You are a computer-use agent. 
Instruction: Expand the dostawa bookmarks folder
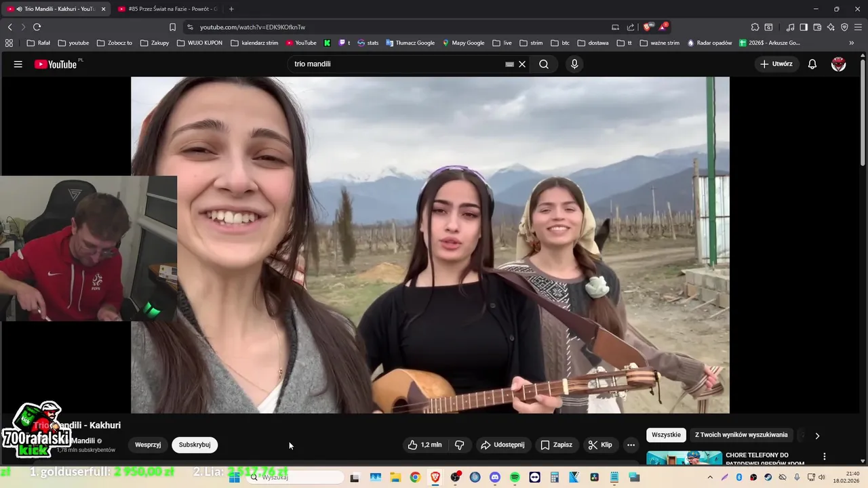(x=593, y=43)
